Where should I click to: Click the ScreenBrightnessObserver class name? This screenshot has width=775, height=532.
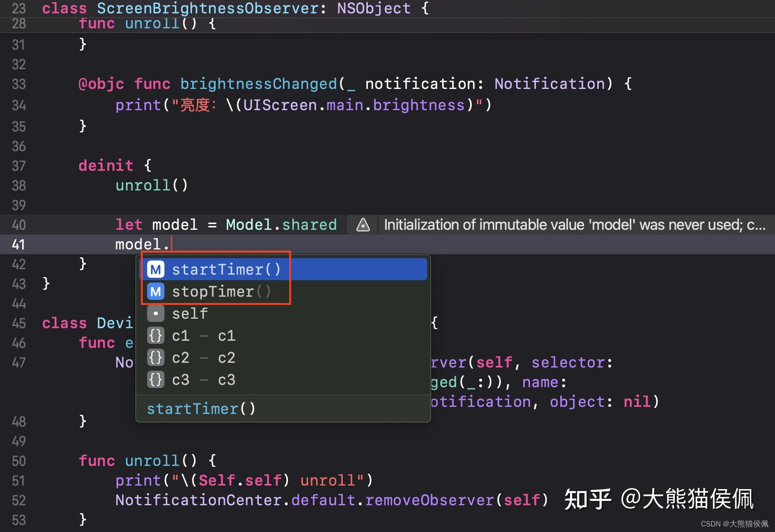click(x=207, y=8)
